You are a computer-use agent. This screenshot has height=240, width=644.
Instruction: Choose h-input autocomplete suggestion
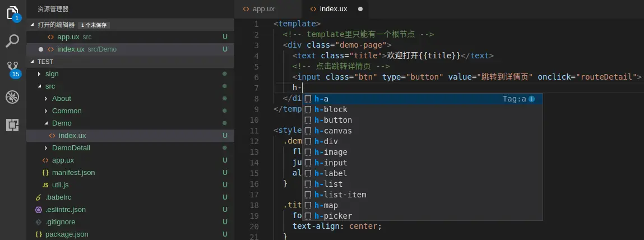[422, 163]
